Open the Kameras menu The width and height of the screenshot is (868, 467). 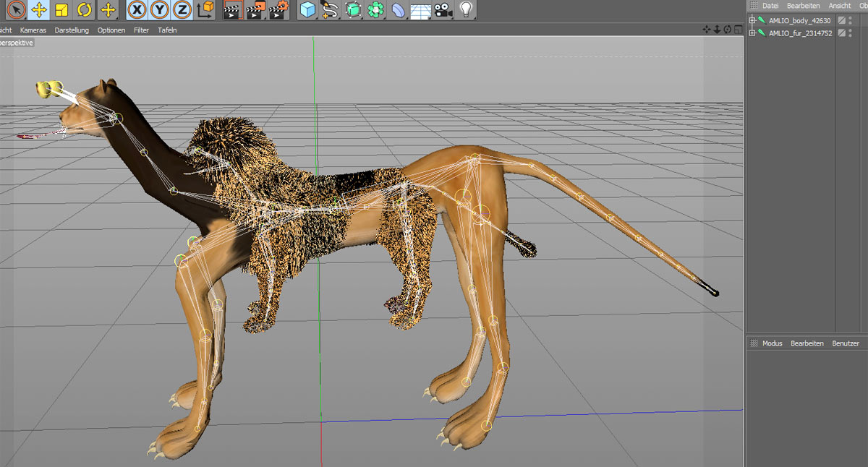33,30
